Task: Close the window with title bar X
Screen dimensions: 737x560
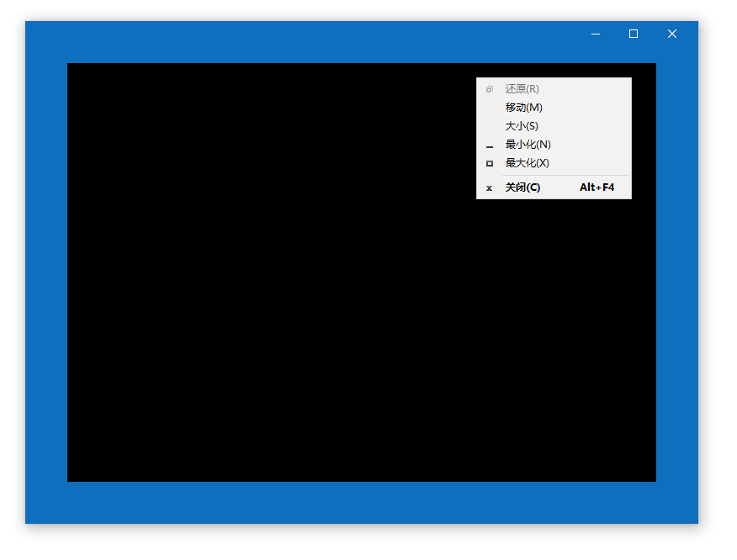Action: 672,34
